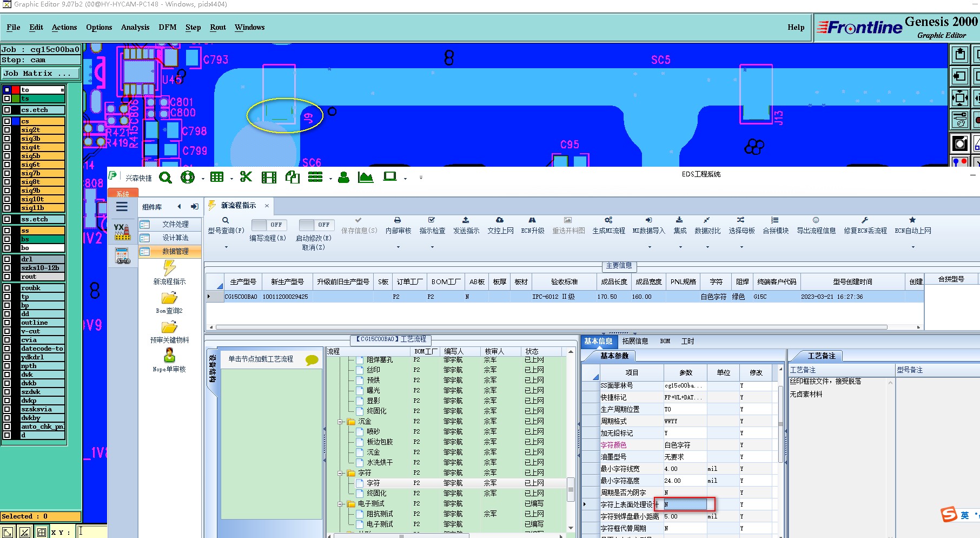This screenshot has width=980, height=538.
Task: Click green color swatch of layer ts
Action: pyautogui.click(x=15, y=99)
